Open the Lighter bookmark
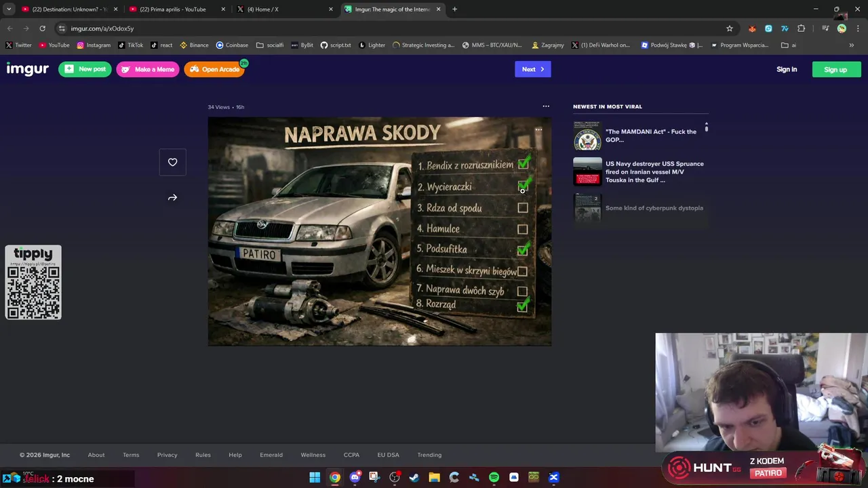 pos(372,45)
